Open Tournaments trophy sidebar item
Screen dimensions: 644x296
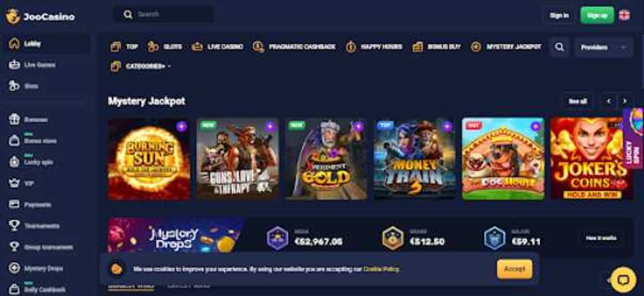(x=34, y=226)
